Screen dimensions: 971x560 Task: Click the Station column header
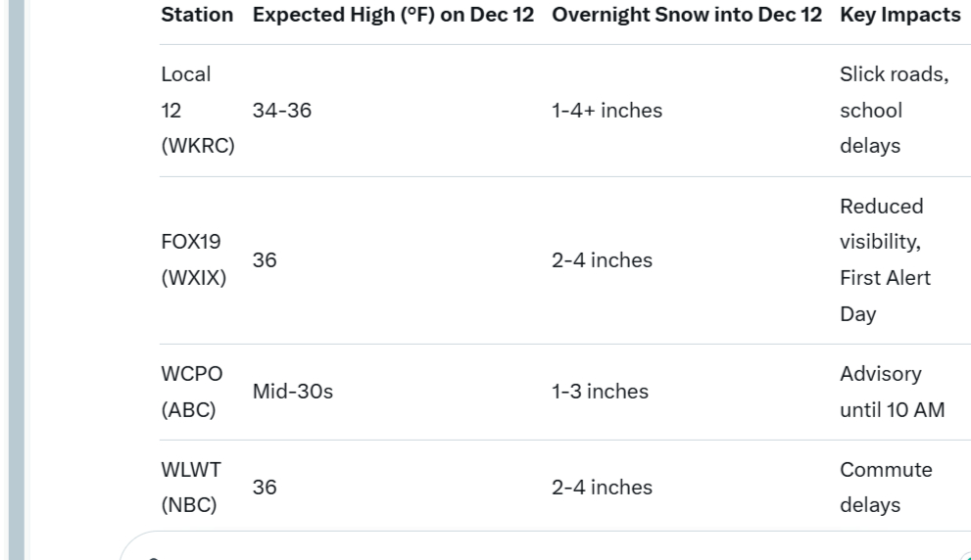point(197,15)
